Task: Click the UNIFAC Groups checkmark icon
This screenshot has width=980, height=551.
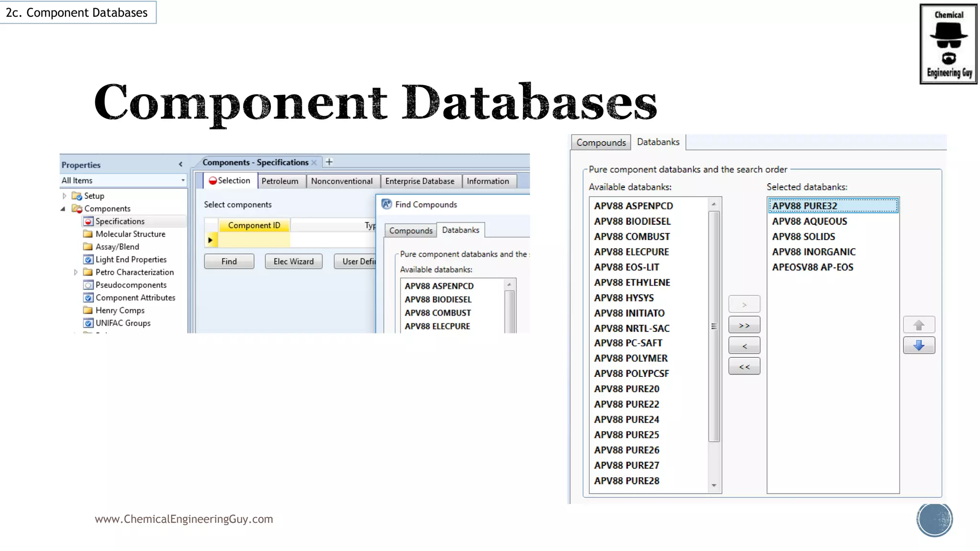Action: pos(88,323)
